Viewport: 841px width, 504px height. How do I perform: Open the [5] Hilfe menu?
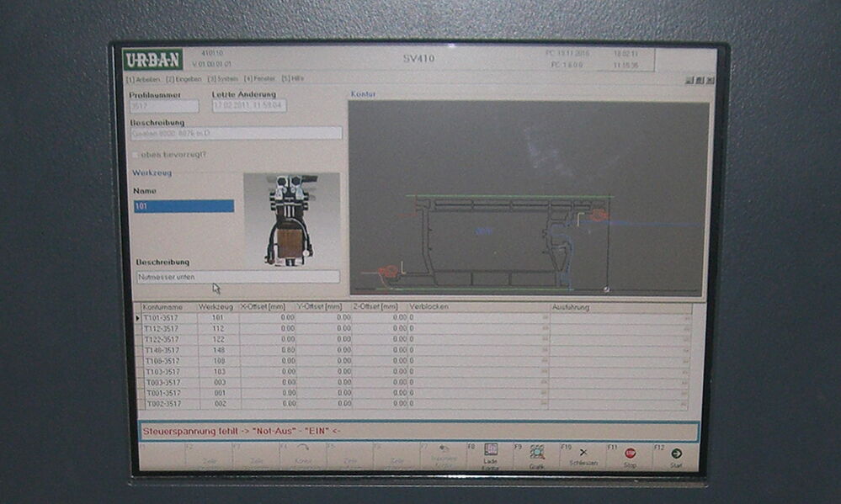click(292, 79)
